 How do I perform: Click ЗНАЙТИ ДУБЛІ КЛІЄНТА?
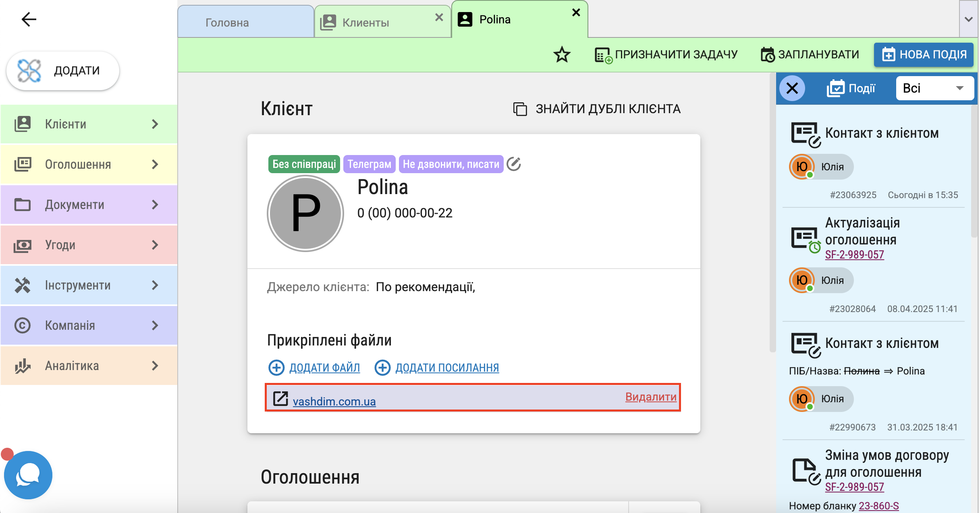click(597, 109)
